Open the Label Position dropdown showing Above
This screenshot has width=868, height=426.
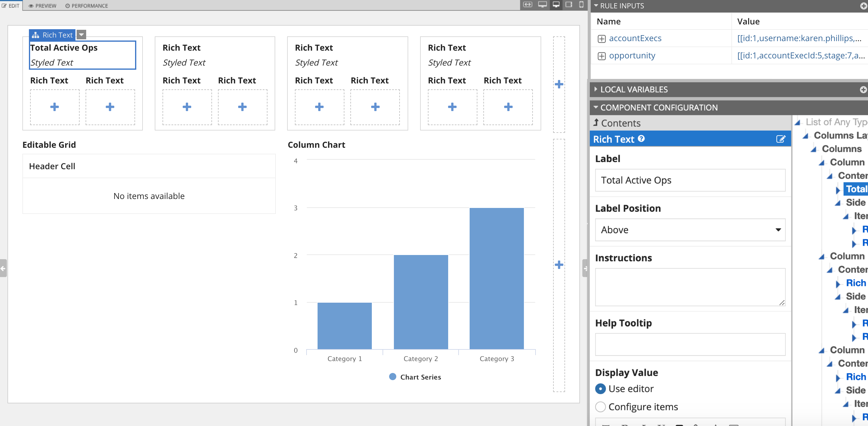click(x=690, y=230)
